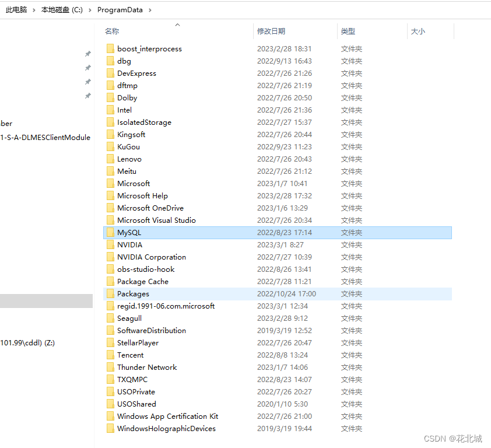Select the USOPrivate folder name
This screenshot has width=491, height=448.
pos(136,391)
